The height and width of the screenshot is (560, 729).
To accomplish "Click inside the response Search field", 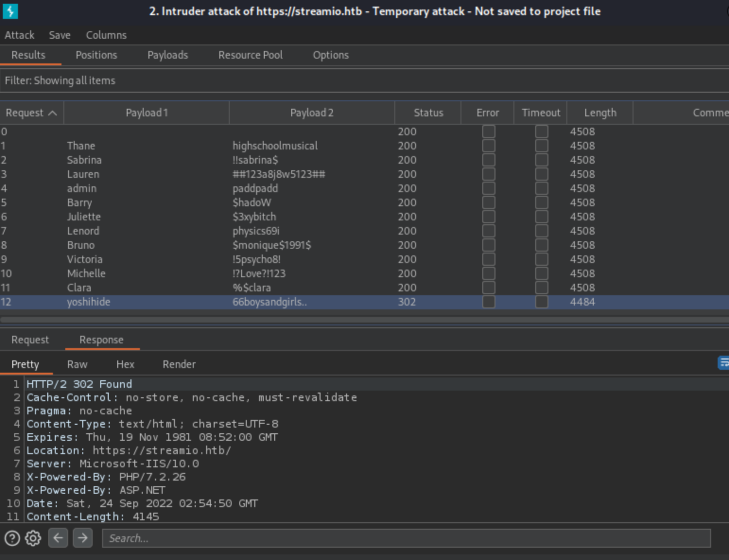I will (x=407, y=538).
